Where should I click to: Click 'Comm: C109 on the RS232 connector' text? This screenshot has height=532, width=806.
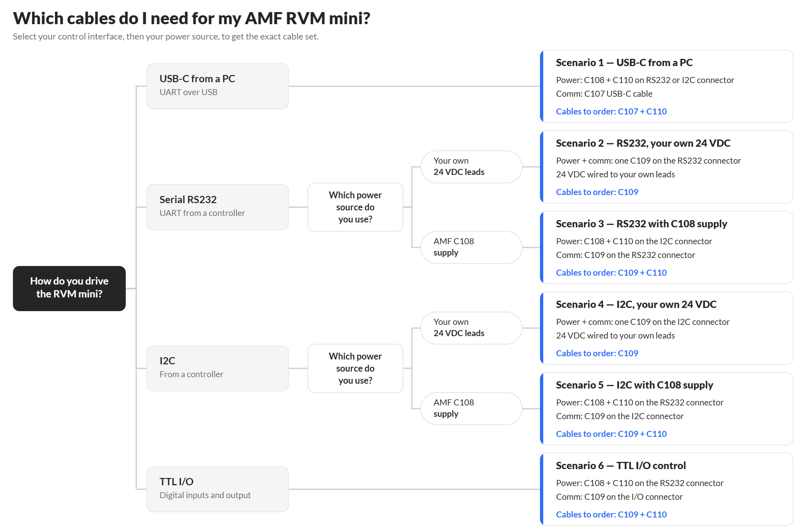tap(625, 255)
